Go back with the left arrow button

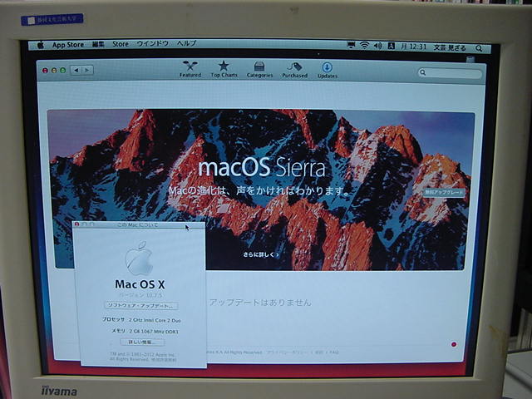(76, 70)
